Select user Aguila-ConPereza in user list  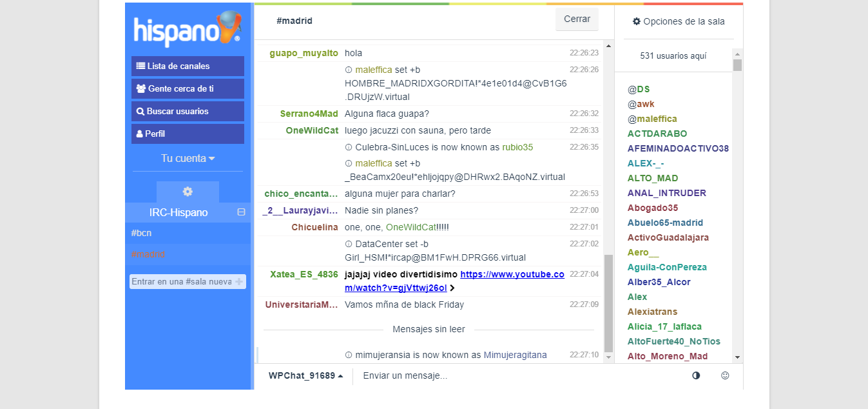(x=667, y=267)
